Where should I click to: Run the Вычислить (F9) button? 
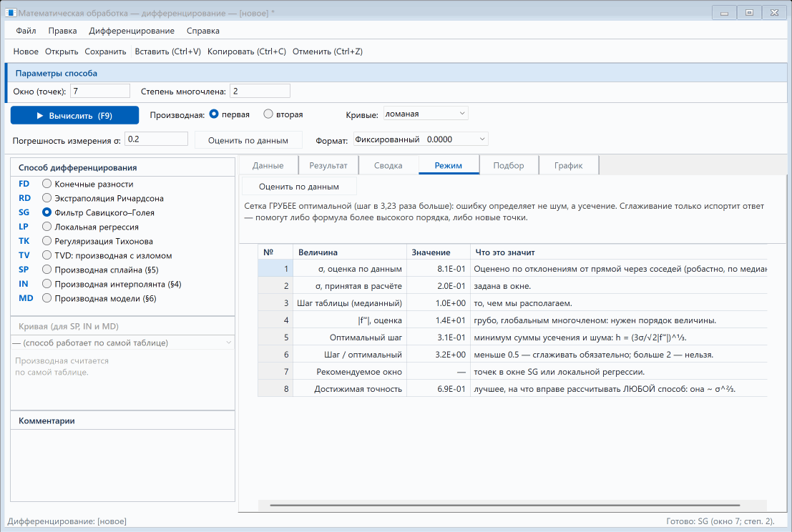click(x=74, y=115)
